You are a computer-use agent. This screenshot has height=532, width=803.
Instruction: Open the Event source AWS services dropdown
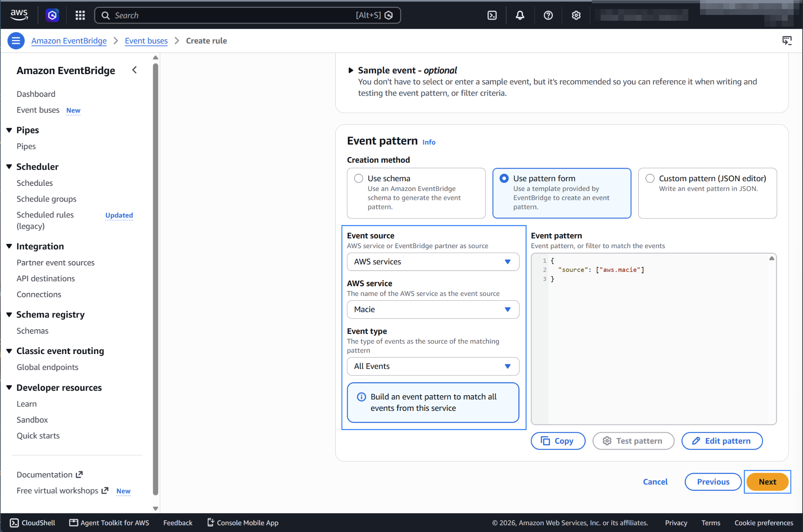(433, 261)
